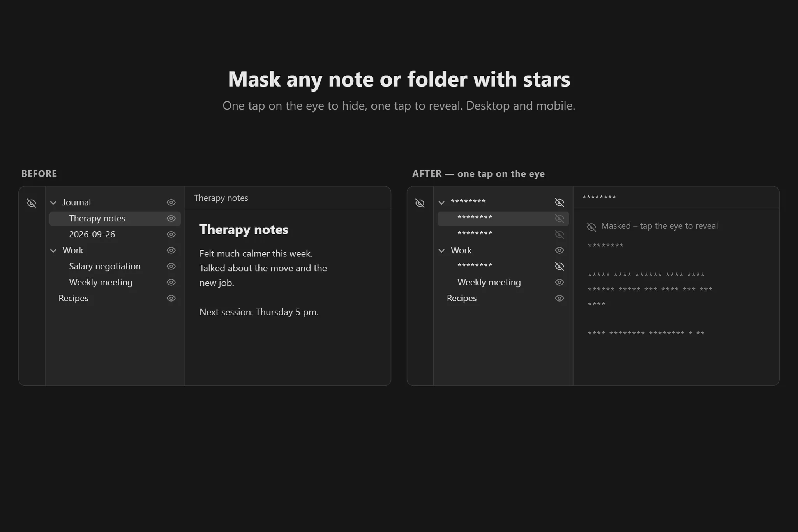Toggle eye for 2026-09-26 note
Screen dimensions: 798x532
point(171,234)
